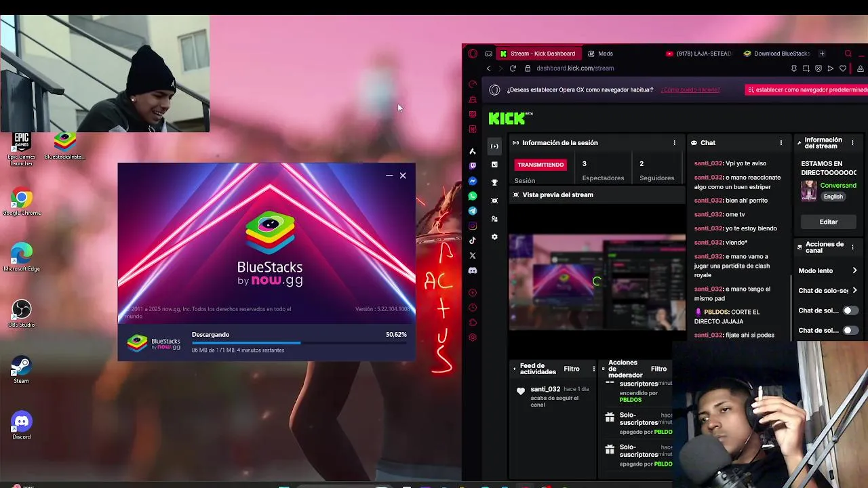Open TikTok in the Opera GX sidebar
The image size is (868, 488).
[x=473, y=240]
